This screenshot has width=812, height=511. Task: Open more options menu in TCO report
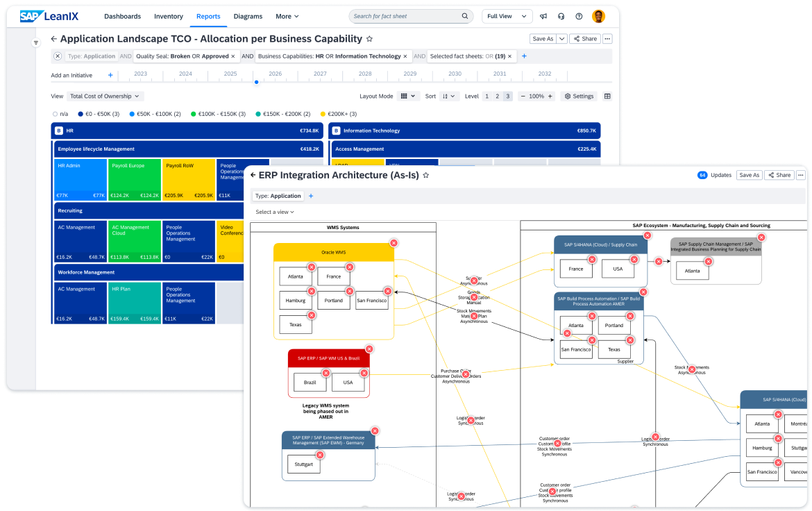607,39
